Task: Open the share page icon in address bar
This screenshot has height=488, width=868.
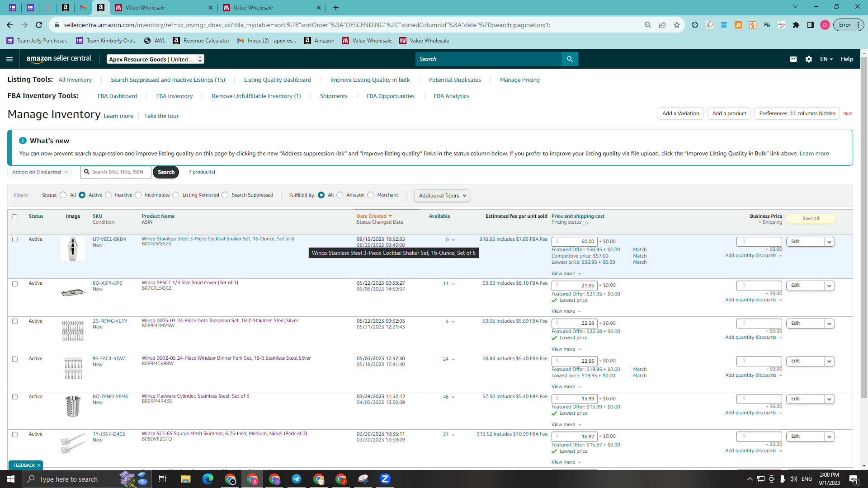Action: [x=662, y=25]
